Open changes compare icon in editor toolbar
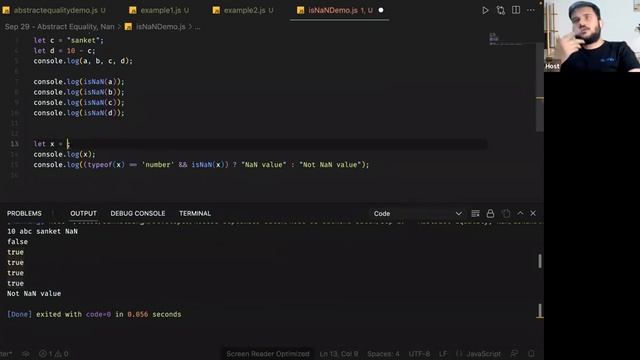This screenshot has height=360, width=640. pos(500,10)
